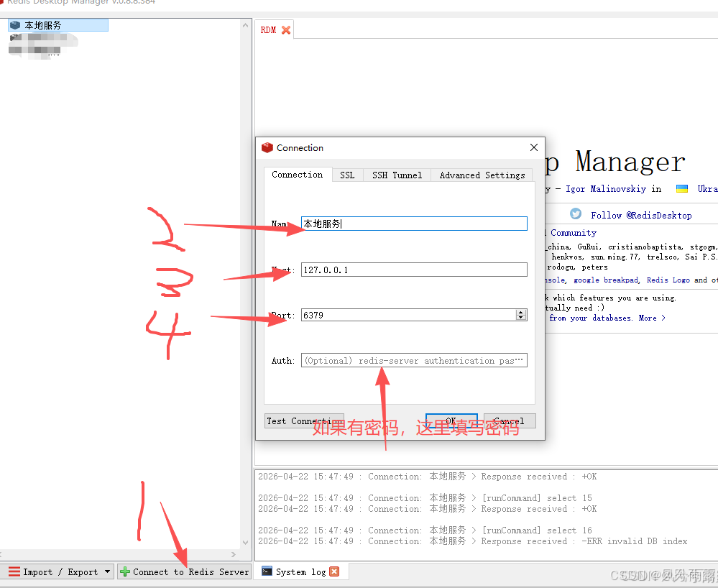Switch to the RDM tab
The image size is (718, 588).
pos(268,30)
